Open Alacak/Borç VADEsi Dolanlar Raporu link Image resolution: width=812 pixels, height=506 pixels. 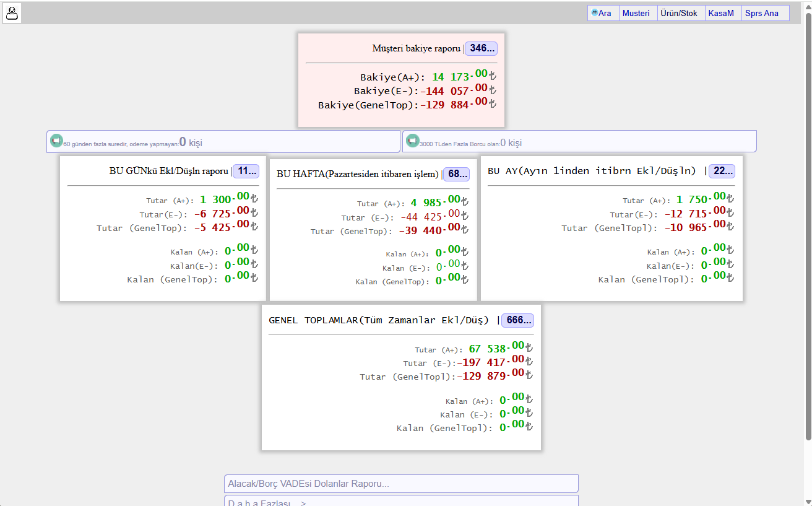pos(401,484)
